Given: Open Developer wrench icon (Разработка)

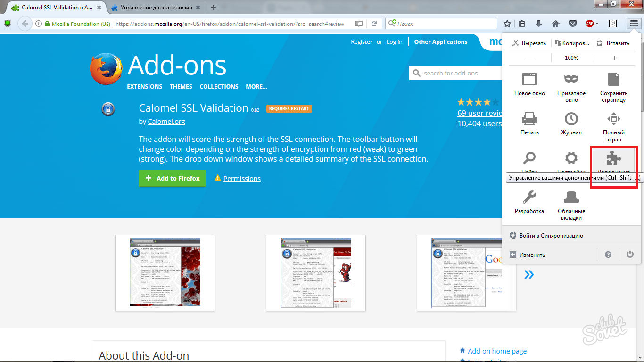Looking at the screenshot, I should point(529,197).
